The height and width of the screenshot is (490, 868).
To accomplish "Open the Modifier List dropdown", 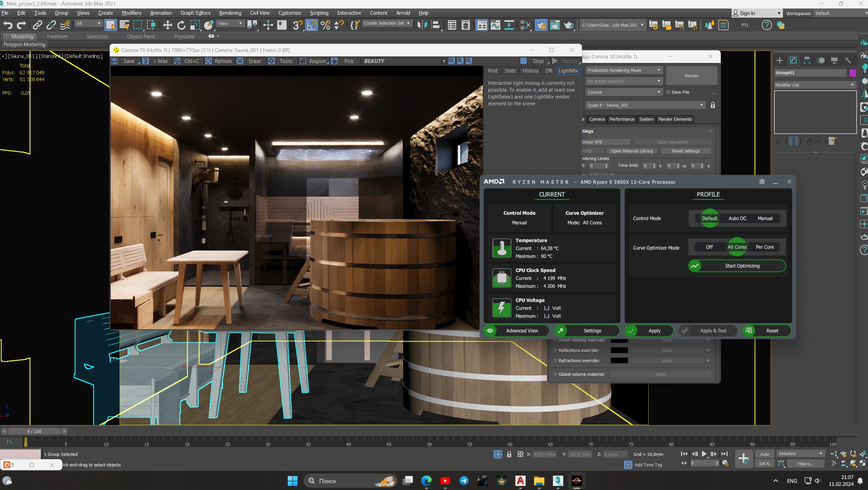I will (814, 85).
